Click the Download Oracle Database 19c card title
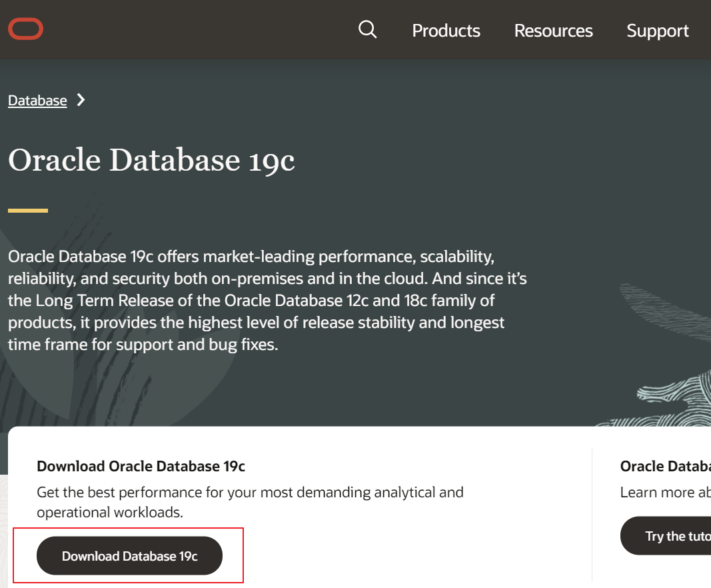Image resolution: width=711 pixels, height=588 pixels. (141, 466)
